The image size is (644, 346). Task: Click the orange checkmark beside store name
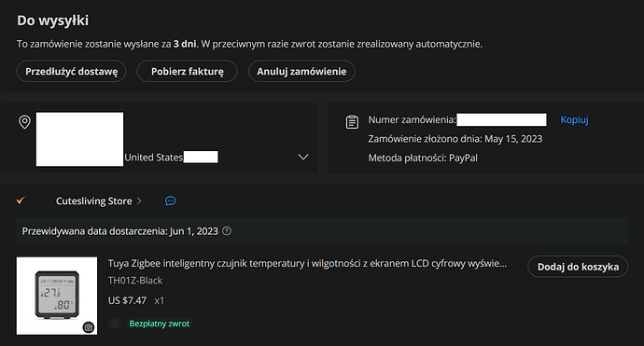[21, 201]
